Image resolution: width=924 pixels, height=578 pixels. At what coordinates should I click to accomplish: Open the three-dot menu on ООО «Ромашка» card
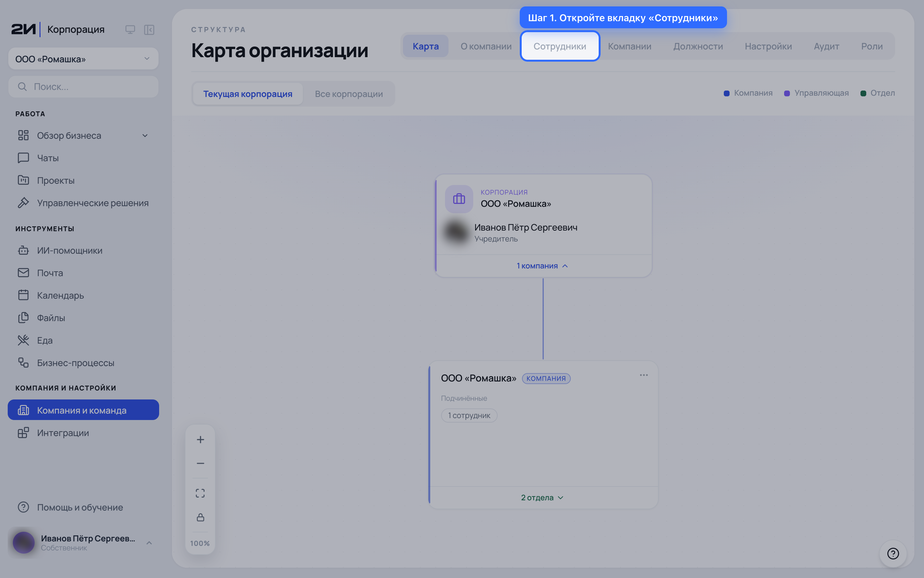tap(644, 375)
